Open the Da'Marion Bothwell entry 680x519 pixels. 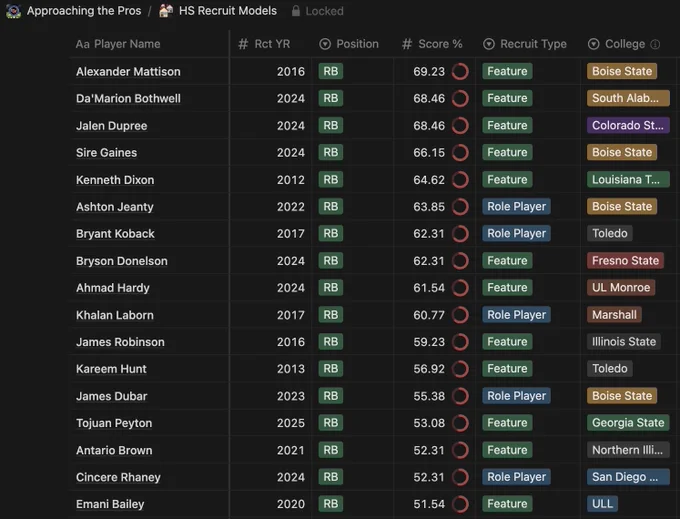click(x=128, y=98)
